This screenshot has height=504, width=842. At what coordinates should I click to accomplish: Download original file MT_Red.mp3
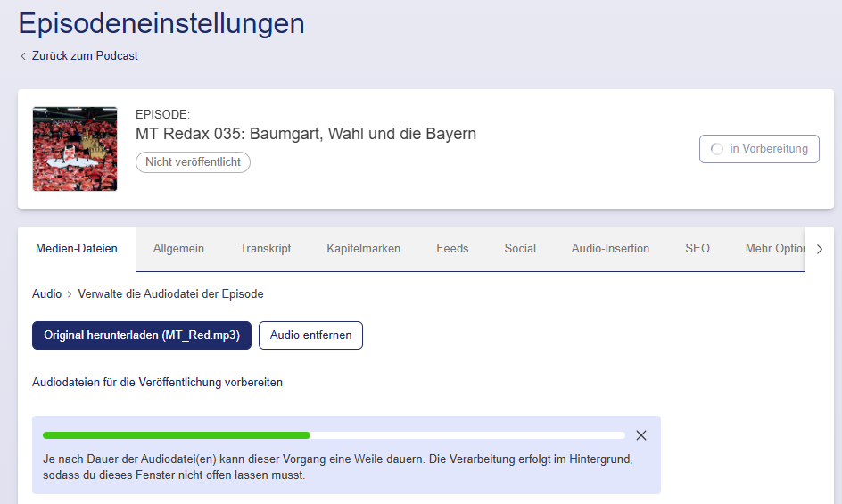pos(142,335)
